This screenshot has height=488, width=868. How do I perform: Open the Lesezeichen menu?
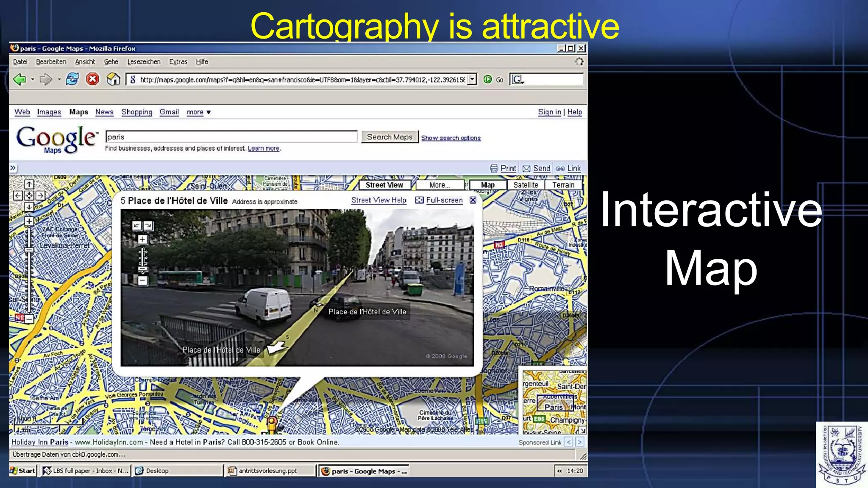click(144, 61)
